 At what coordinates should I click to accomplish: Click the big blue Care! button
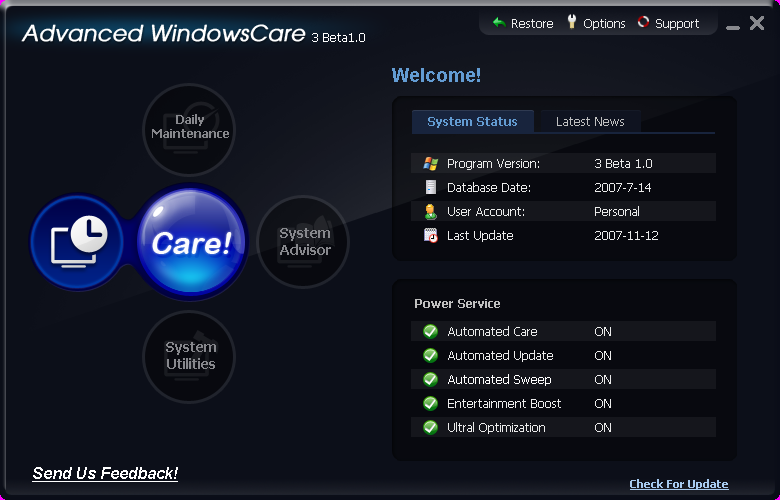point(192,242)
